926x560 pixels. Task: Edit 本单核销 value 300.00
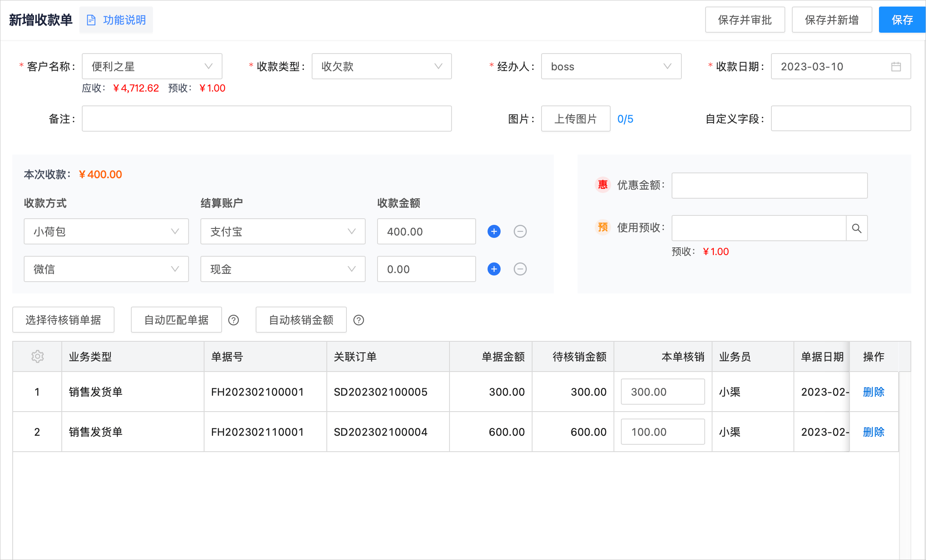click(663, 392)
